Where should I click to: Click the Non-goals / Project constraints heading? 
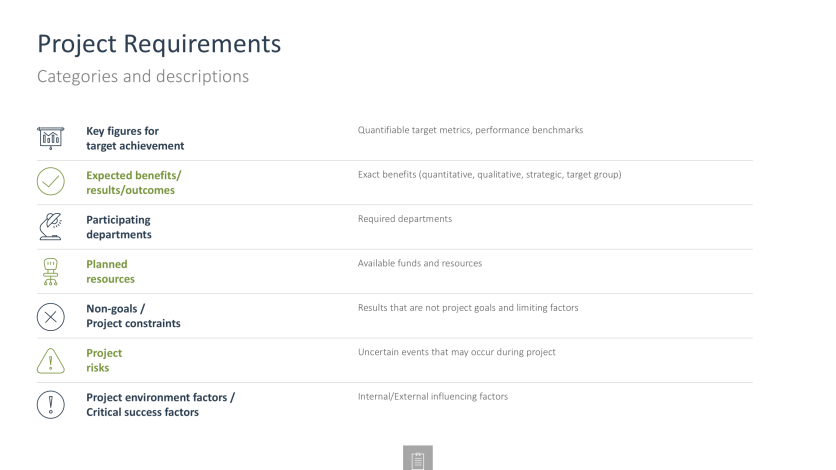[133, 316]
